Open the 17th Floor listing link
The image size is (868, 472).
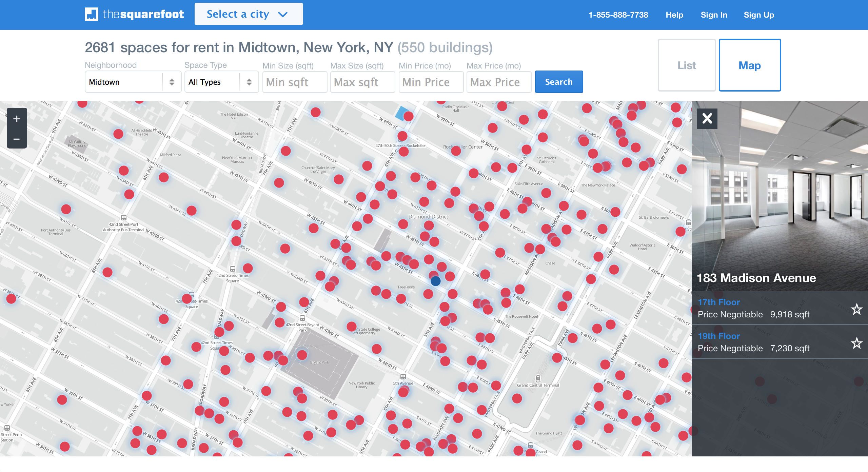[x=718, y=302]
